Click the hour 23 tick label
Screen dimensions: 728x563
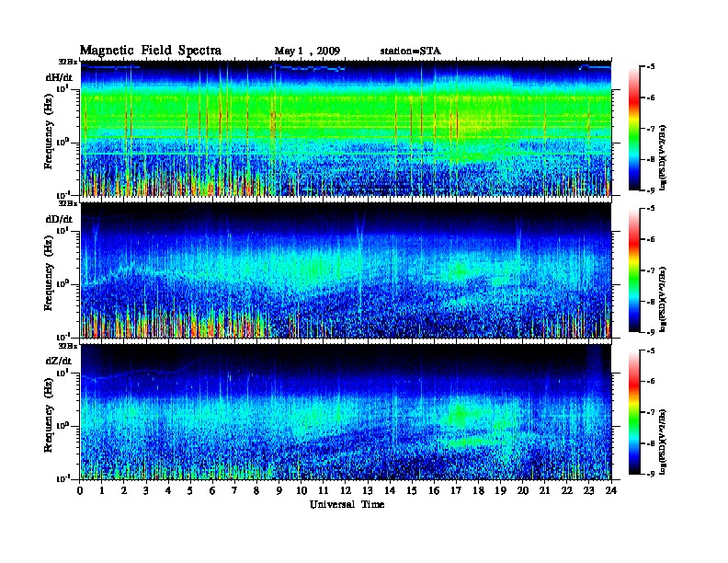click(x=589, y=490)
